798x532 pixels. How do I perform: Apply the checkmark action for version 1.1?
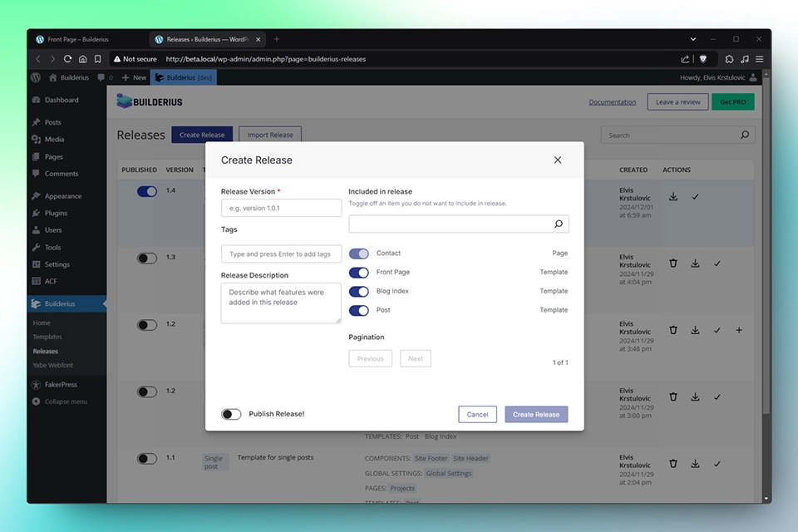pyautogui.click(x=717, y=464)
